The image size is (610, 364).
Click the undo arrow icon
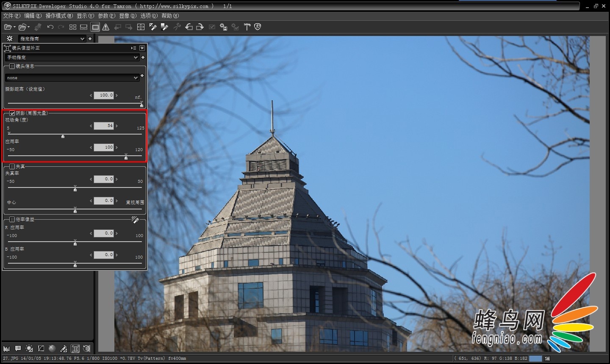tap(50, 27)
